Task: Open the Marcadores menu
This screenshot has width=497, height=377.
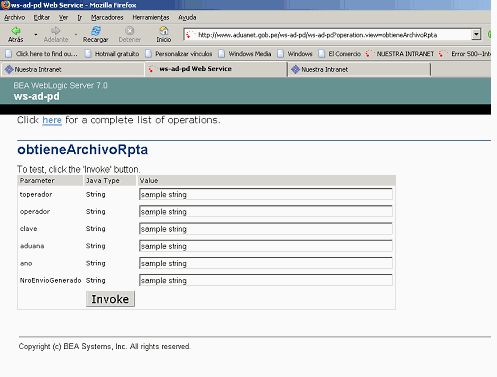Action: tap(107, 17)
